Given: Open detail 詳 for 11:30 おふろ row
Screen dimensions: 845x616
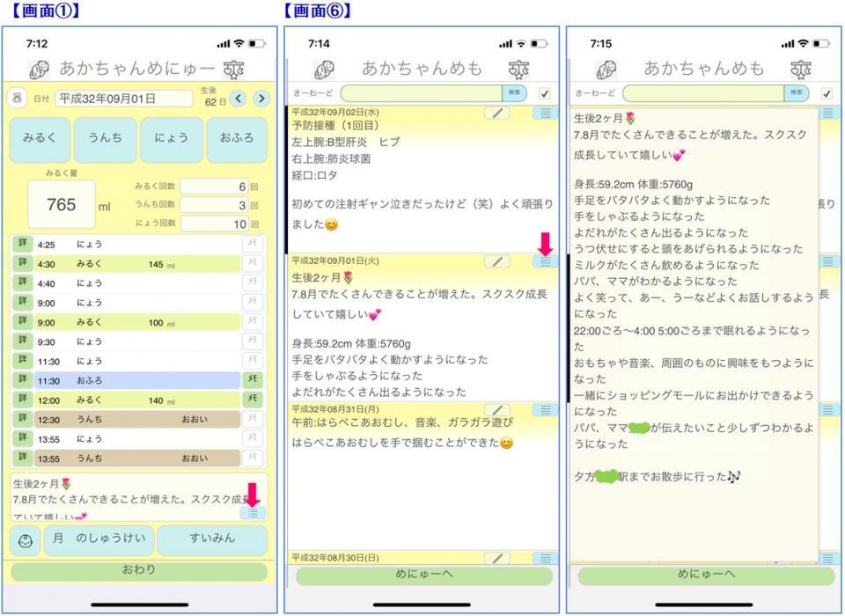Looking at the screenshot, I should pyautogui.click(x=23, y=380).
